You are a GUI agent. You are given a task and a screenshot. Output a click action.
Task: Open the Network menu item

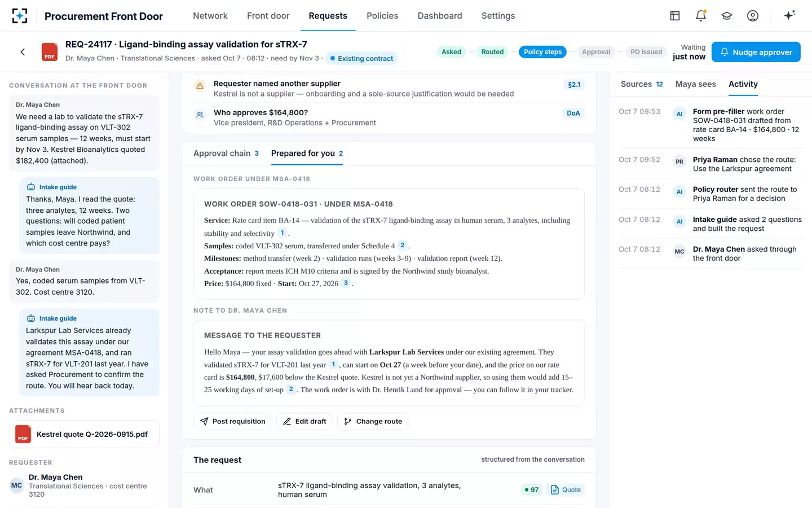(210, 16)
